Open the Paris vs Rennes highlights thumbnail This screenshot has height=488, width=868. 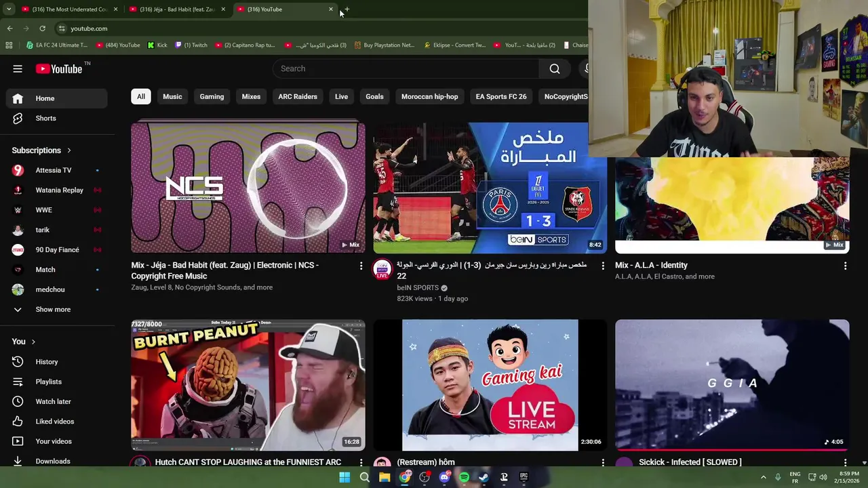(490, 188)
